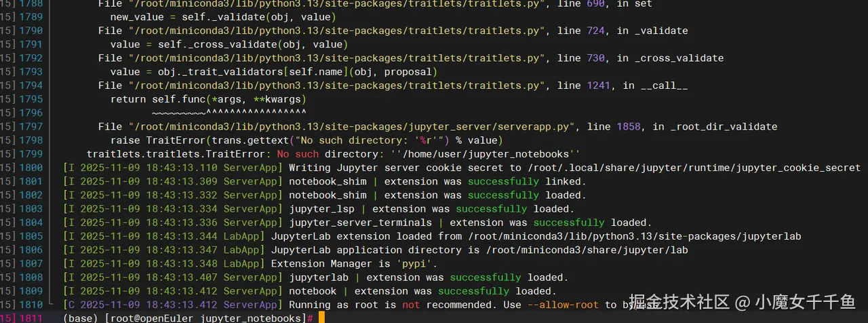Screen dimensions: 868x323
Task: Select line number 1811 in the gutter
Action: 31,318
